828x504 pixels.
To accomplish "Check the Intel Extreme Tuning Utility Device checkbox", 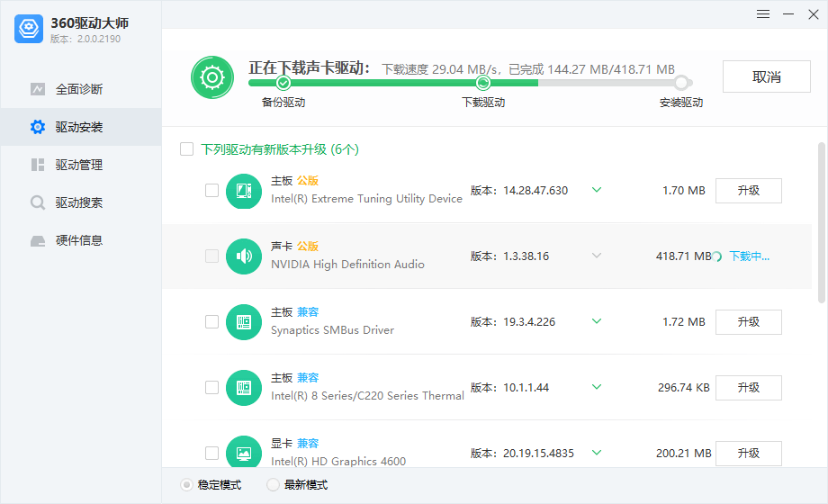I will pyautogui.click(x=211, y=190).
